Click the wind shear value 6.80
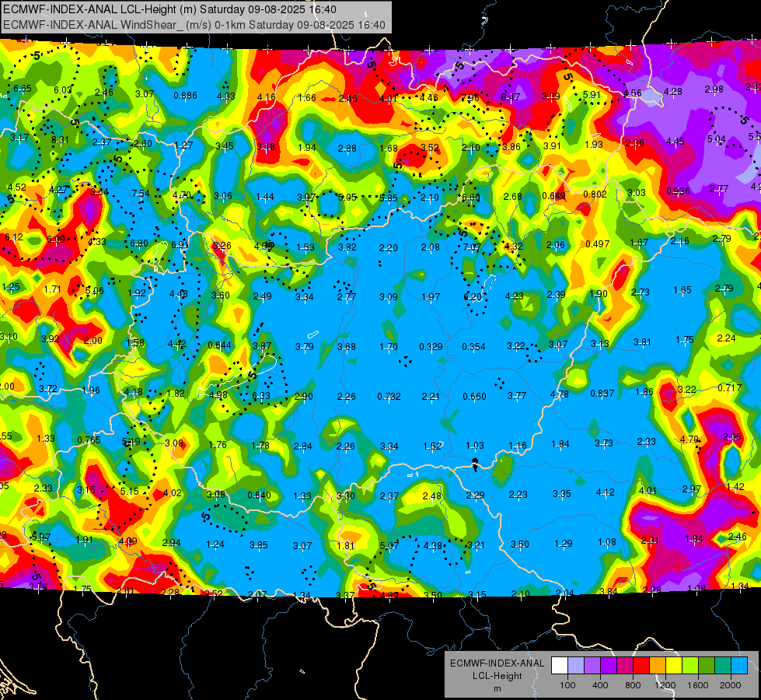This screenshot has width=761, height=700. point(139,243)
